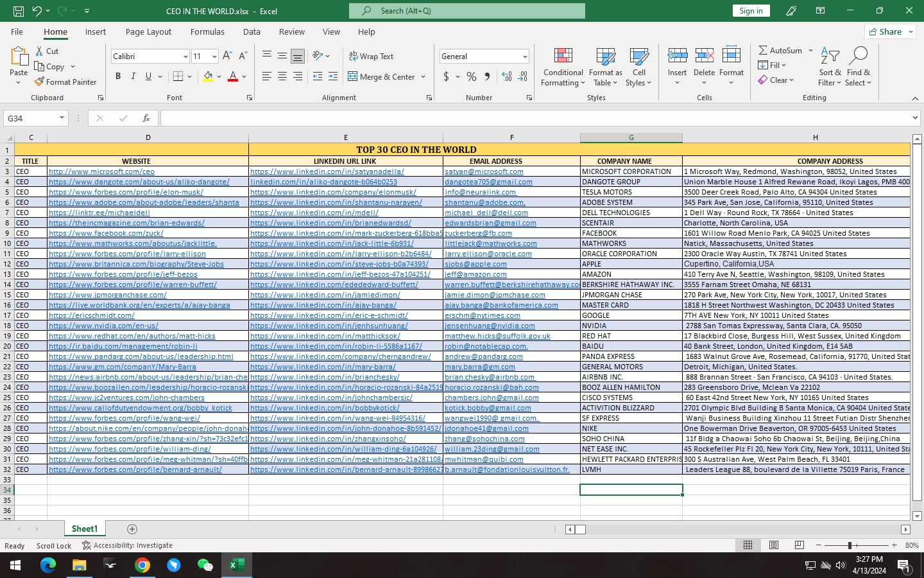This screenshot has height=578, width=924.
Task: Align text to the top
Action: pos(267,56)
